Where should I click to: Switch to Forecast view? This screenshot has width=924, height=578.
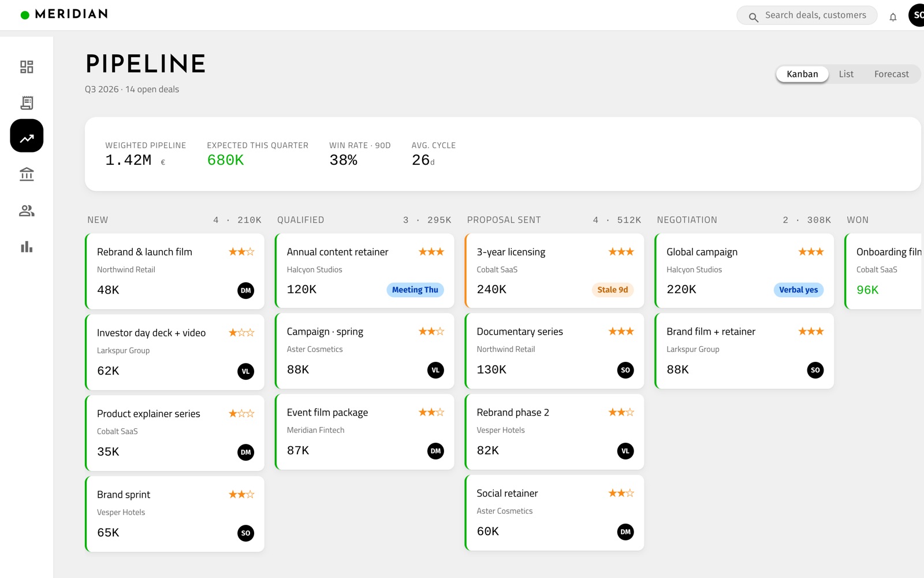tap(891, 74)
